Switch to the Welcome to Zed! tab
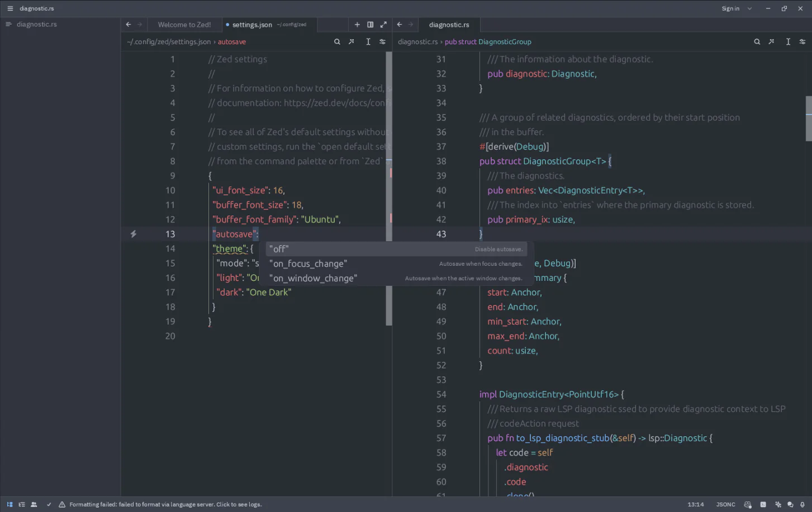This screenshot has height=512, width=812. (x=184, y=25)
